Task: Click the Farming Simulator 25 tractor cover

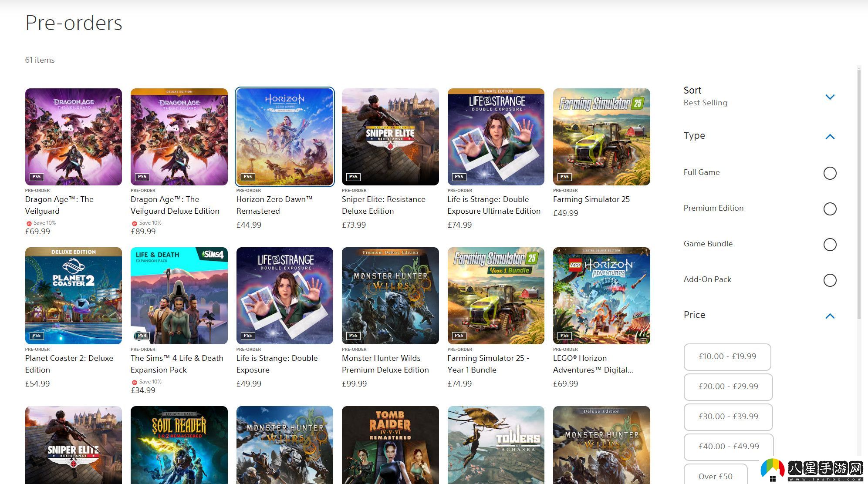Action: (x=601, y=137)
